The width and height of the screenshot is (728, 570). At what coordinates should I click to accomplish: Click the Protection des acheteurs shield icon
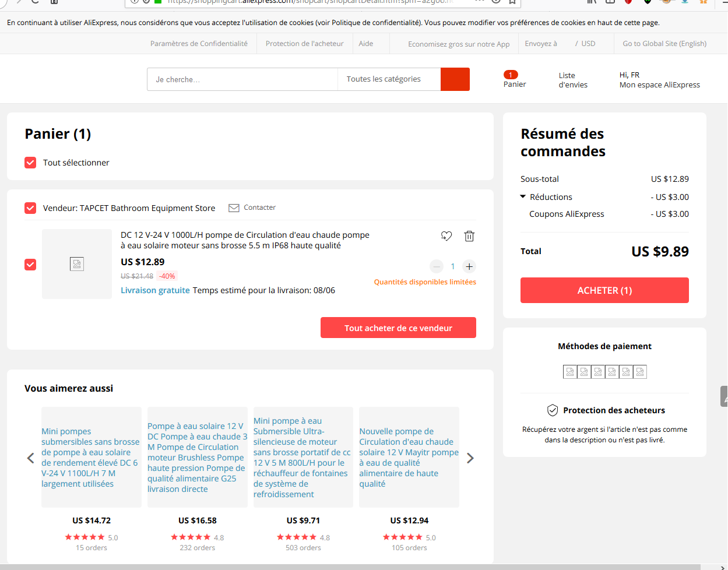(553, 410)
